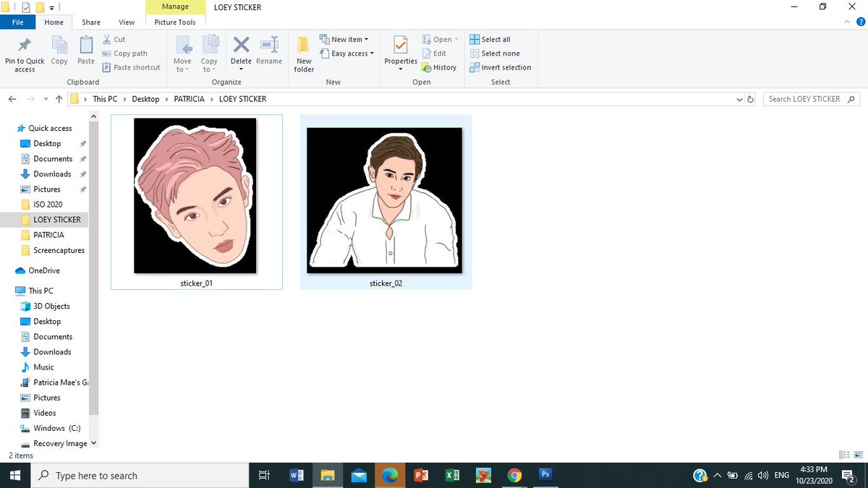Image resolution: width=868 pixels, height=488 pixels.
Task: Click the Copy icon in Clipboard group
Action: pyautogui.click(x=59, y=46)
